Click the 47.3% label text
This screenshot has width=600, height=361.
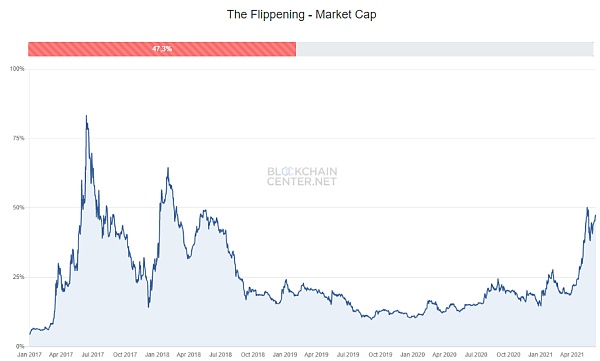(x=162, y=49)
